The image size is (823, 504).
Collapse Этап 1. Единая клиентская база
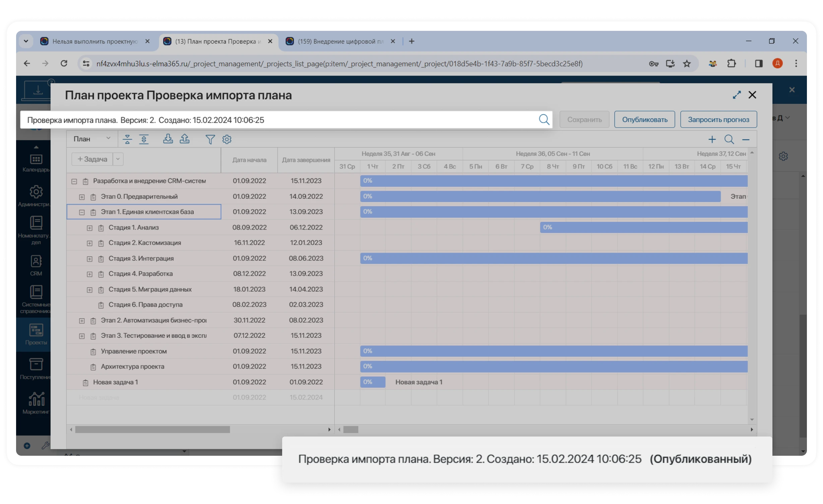[82, 212]
